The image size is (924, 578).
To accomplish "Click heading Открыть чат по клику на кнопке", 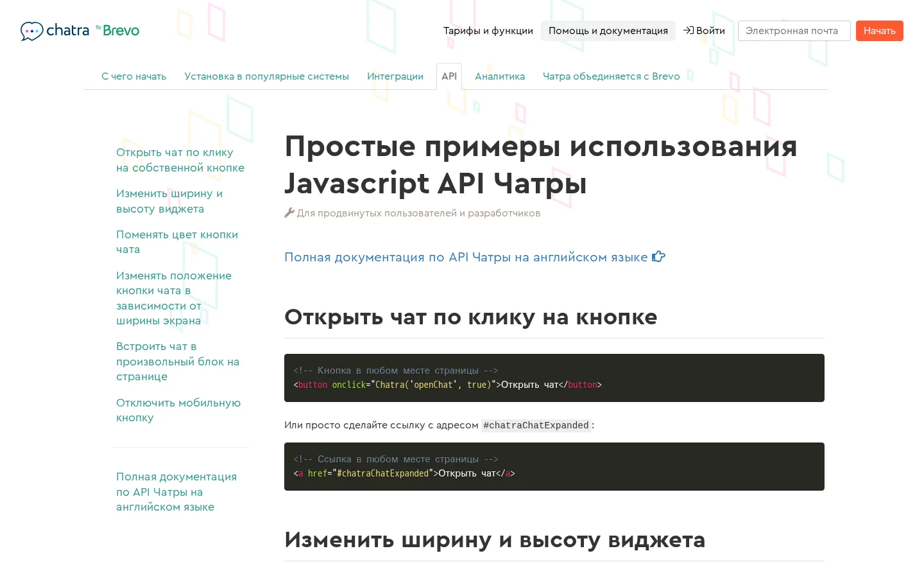I will (471, 317).
